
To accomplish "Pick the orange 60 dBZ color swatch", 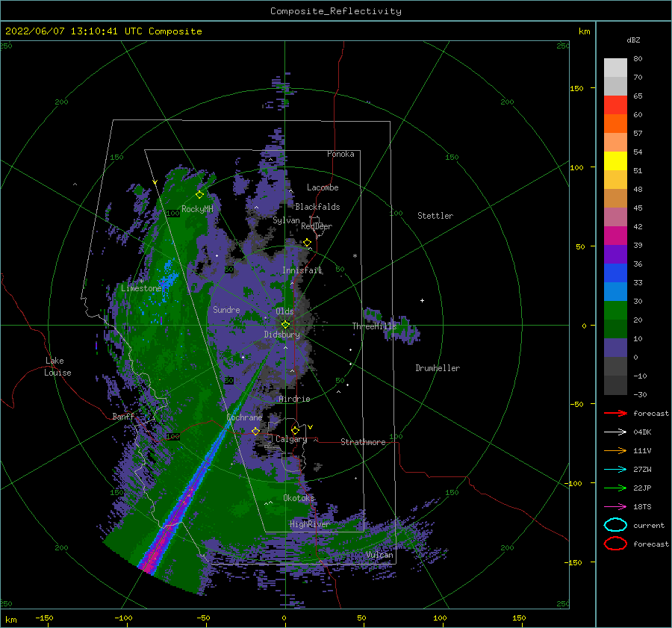I will (x=615, y=123).
